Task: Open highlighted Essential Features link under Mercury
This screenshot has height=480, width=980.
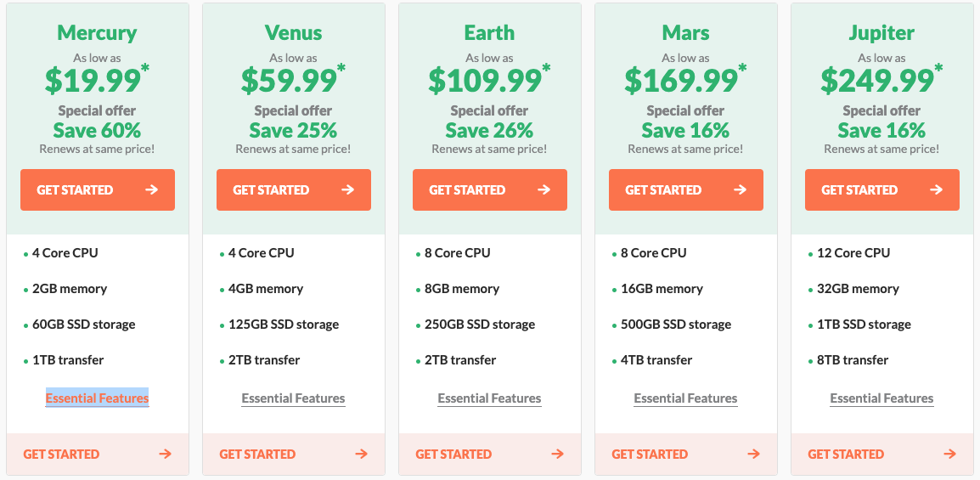Action: [x=97, y=398]
